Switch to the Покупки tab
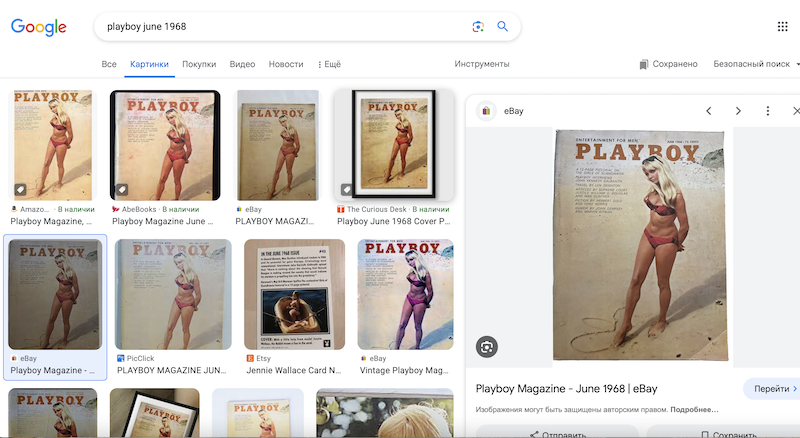800x438 pixels. point(199,64)
